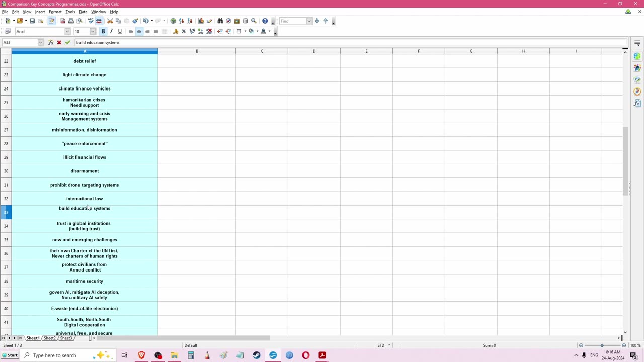The height and width of the screenshot is (362, 644).
Task: Open the File menu
Action: 5,12
